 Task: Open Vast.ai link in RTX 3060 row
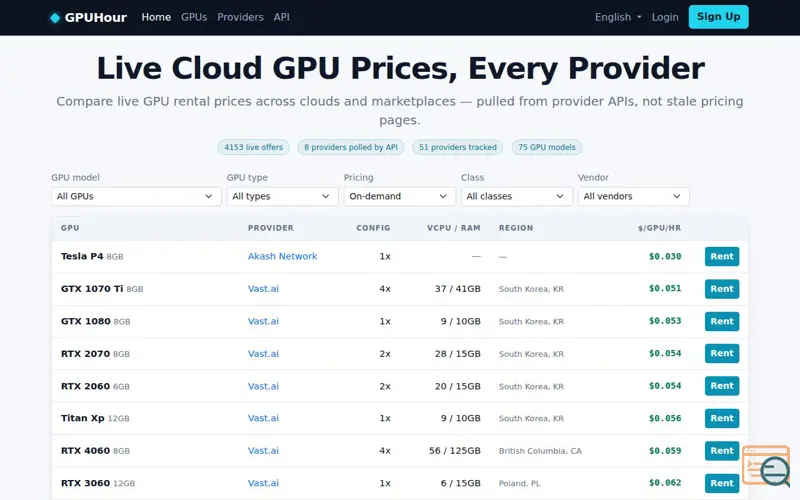pyautogui.click(x=263, y=483)
